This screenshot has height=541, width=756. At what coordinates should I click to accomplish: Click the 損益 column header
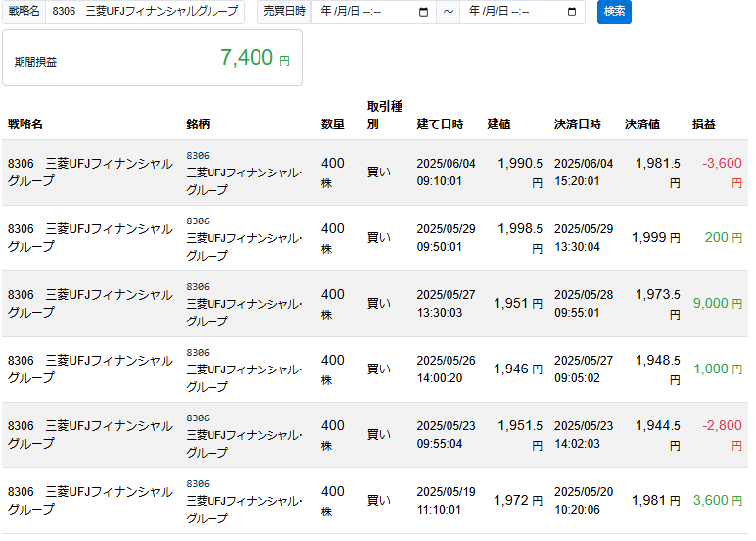pos(704,124)
